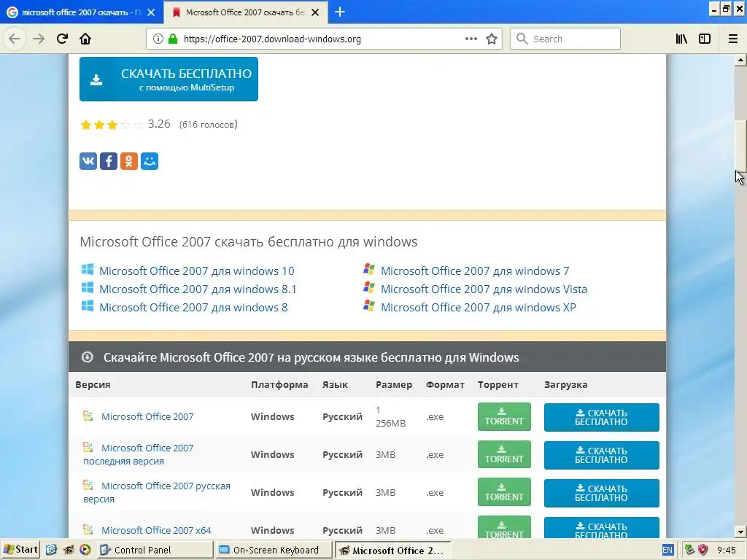Click the red shield tray icon
Viewport: 747px width, 560px height.
coord(703,550)
